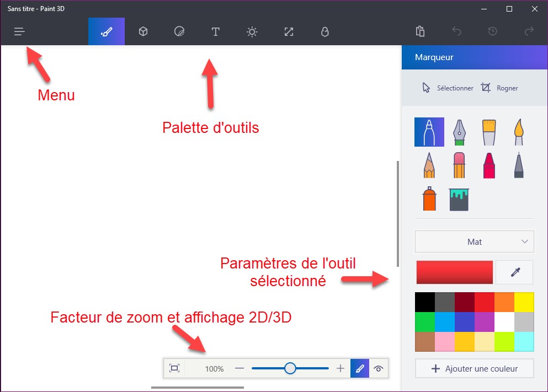Click the Undo arrow
Image resolution: width=548 pixels, height=392 pixels.
click(x=456, y=31)
